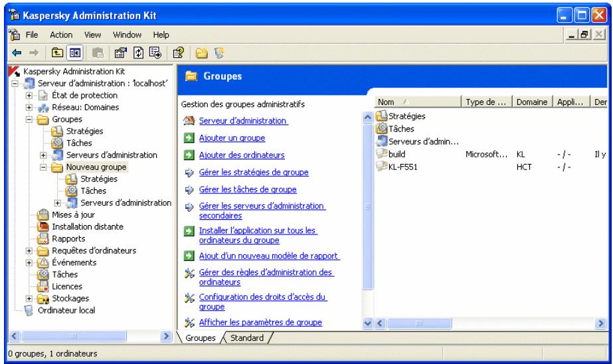Select the KL-F551 computer icon in the list
This screenshot has width=613, height=364.
pyautogui.click(x=381, y=167)
